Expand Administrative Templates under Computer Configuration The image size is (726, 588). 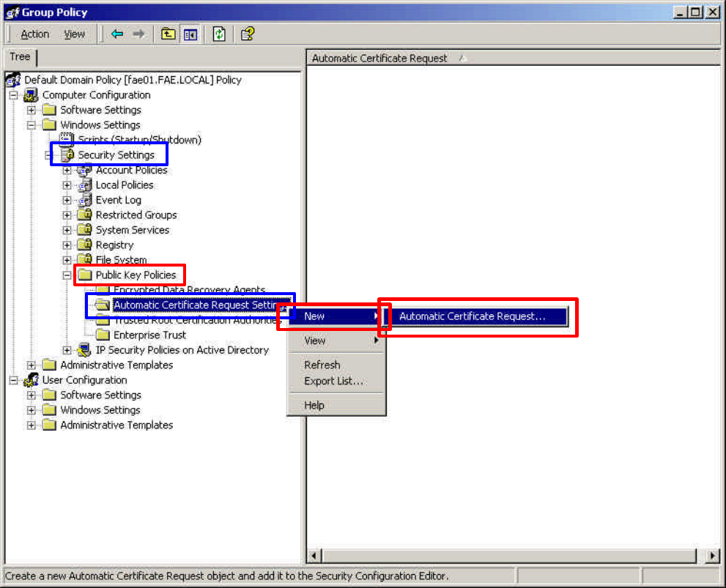(x=31, y=365)
